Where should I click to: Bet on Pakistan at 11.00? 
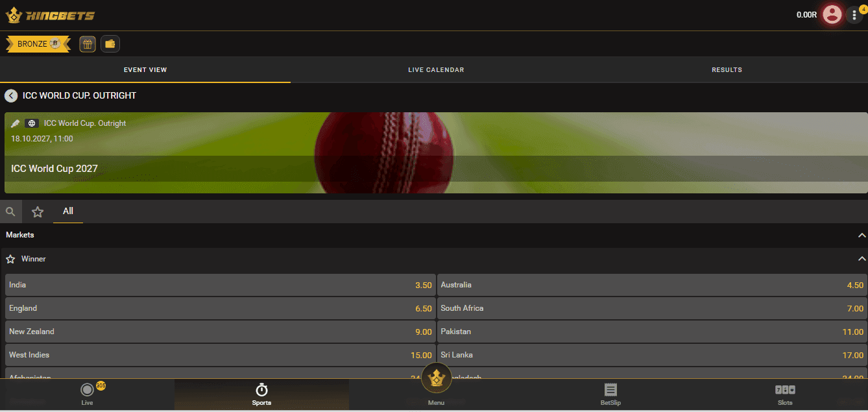click(652, 332)
